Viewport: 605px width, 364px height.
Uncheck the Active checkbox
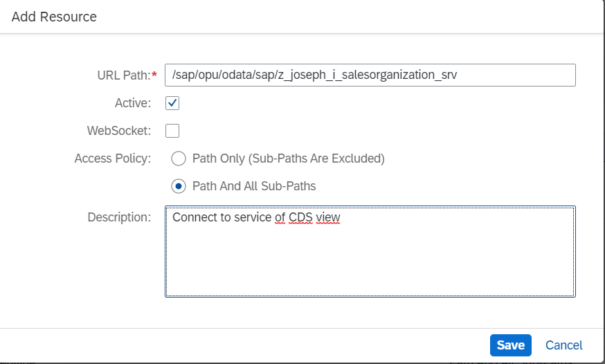coord(172,103)
